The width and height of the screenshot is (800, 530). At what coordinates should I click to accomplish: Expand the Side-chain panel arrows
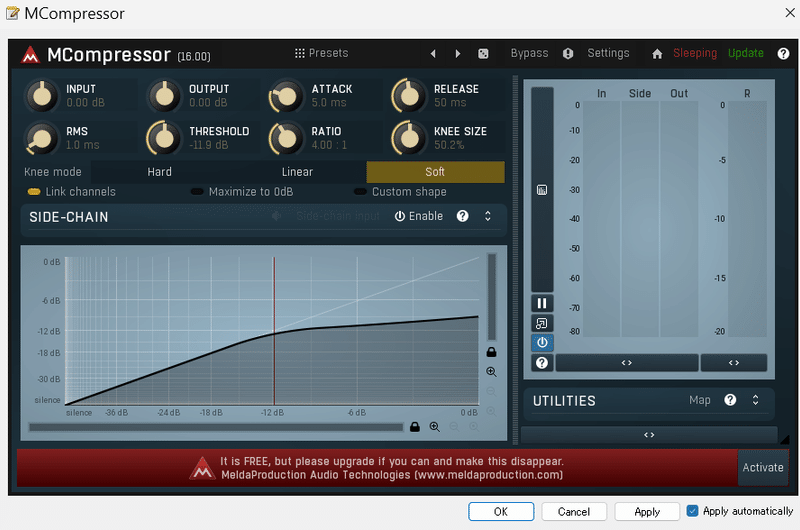pyautogui.click(x=488, y=216)
